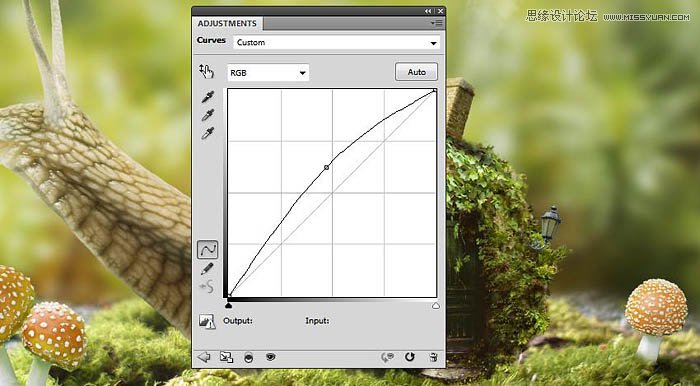Select the top-right curve endpoint
Image resolution: width=700 pixels, height=386 pixels.
[x=435, y=91]
